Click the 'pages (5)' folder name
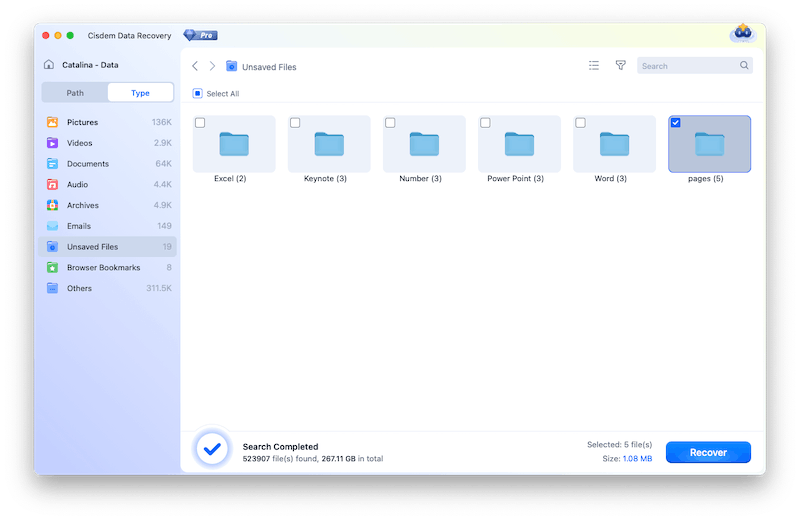The width and height of the screenshot is (800, 520). (x=706, y=179)
